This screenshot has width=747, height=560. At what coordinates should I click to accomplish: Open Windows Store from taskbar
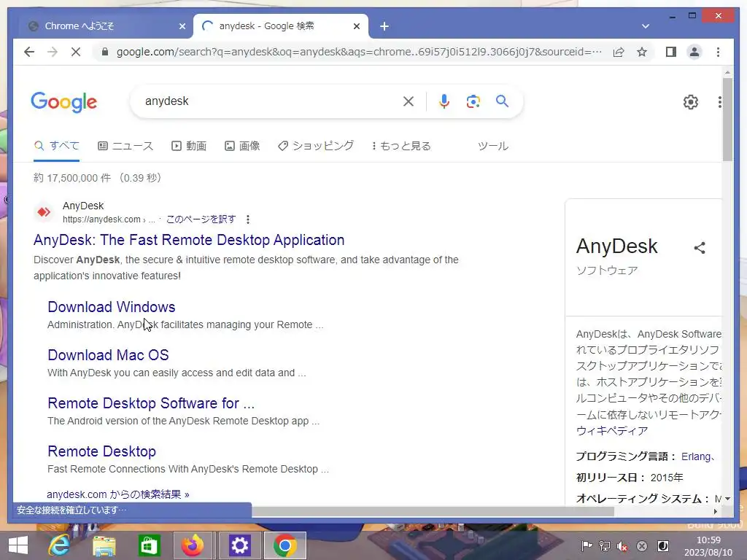pos(149,545)
